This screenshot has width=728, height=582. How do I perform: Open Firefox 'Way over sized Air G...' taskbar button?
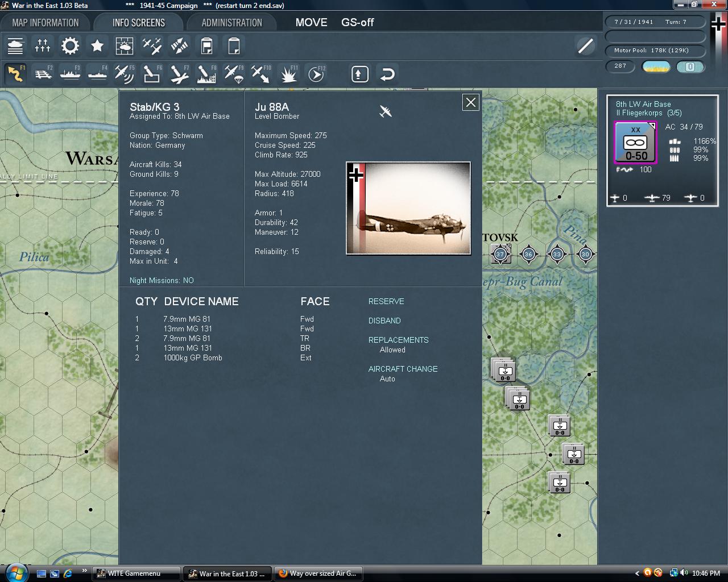[318, 573]
